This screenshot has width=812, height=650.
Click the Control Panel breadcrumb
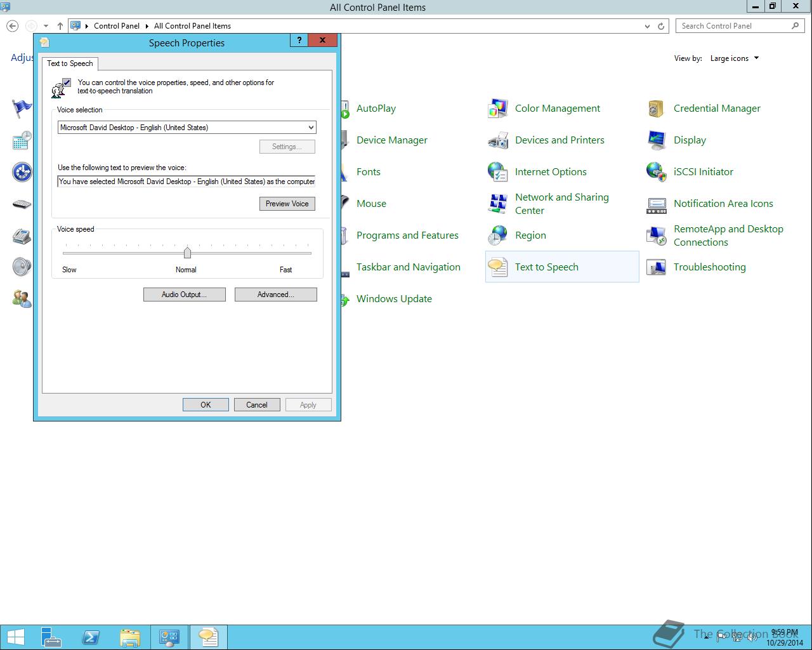[x=117, y=26]
